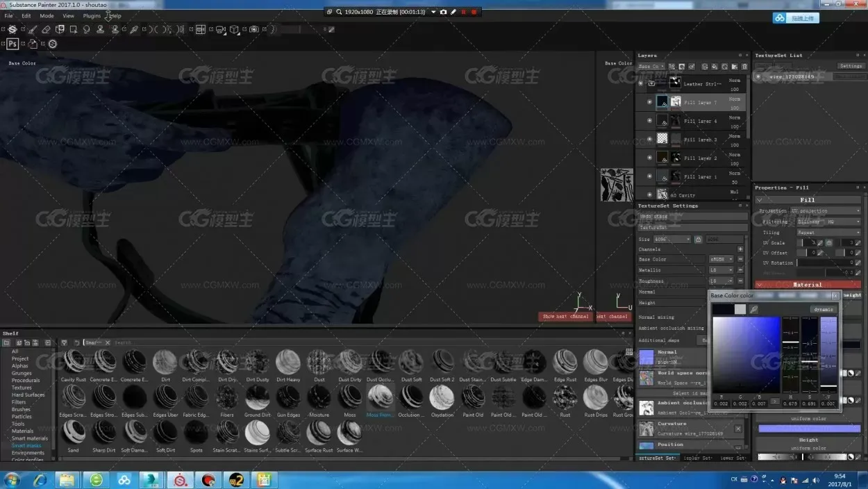Select the Moss From smart mask thumbnail
The height and width of the screenshot is (489, 868).
click(380, 397)
